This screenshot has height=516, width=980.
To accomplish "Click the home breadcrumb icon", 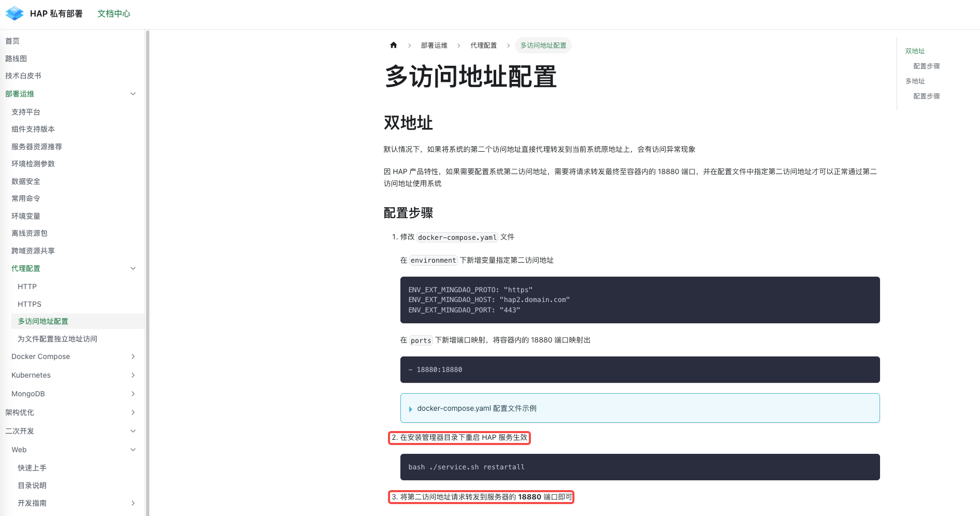I will point(393,45).
